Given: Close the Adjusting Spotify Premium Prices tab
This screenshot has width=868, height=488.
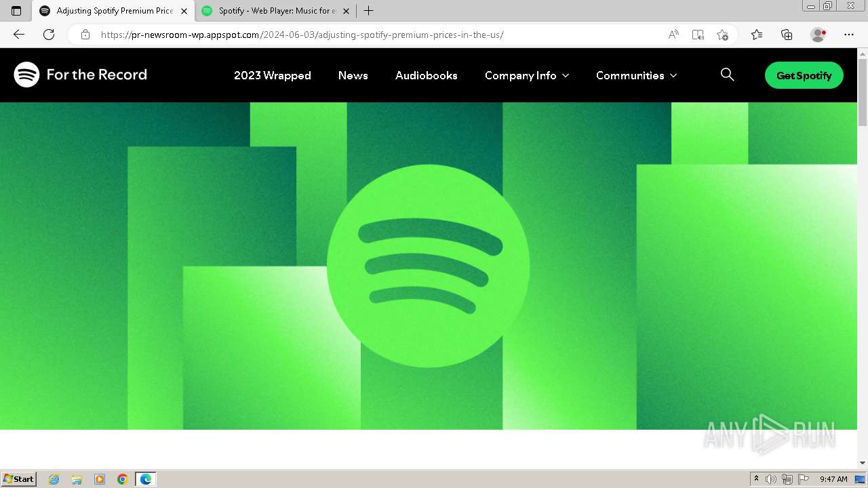Looking at the screenshot, I should tap(184, 11).
